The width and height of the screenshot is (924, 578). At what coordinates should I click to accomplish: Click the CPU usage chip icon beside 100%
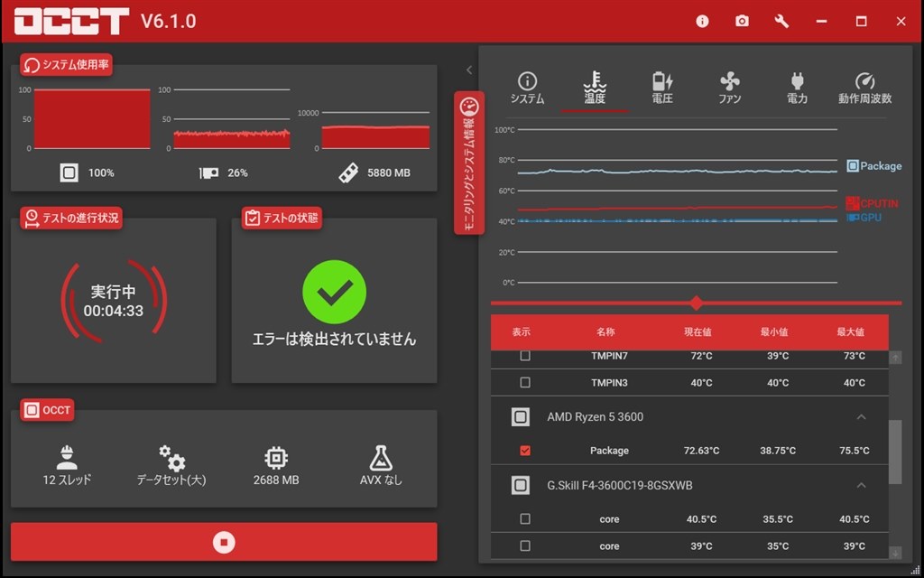(x=69, y=172)
